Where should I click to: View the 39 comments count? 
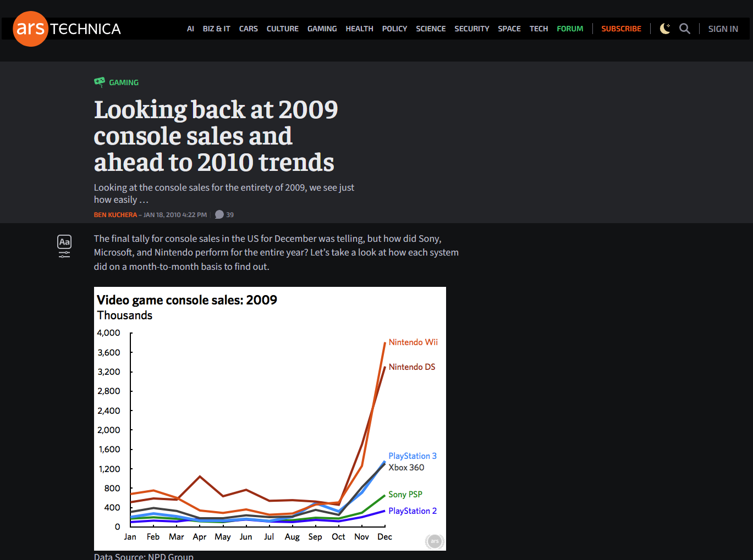click(x=230, y=215)
